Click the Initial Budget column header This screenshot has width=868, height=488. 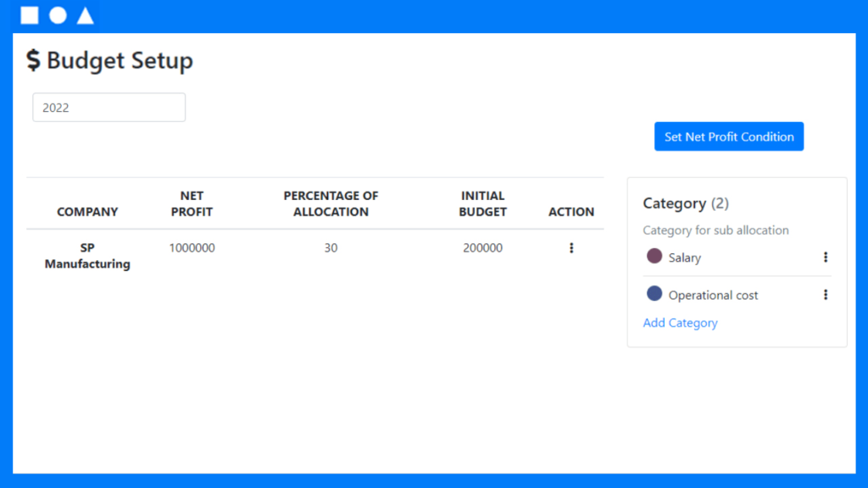[x=482, y=203]
